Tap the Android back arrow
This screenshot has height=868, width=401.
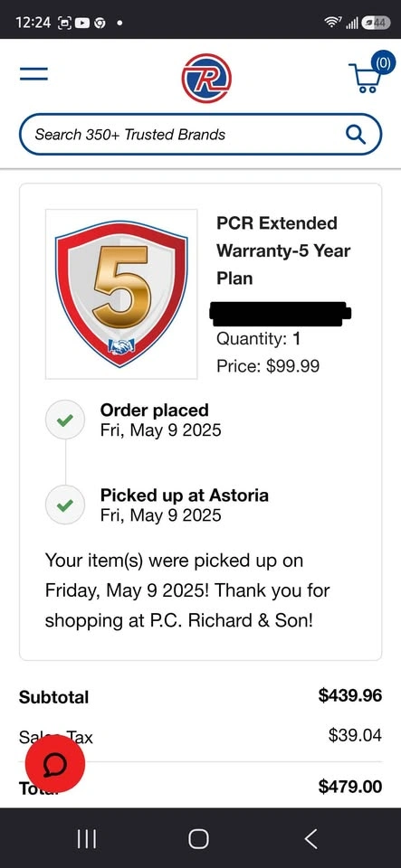coord(311,839)
